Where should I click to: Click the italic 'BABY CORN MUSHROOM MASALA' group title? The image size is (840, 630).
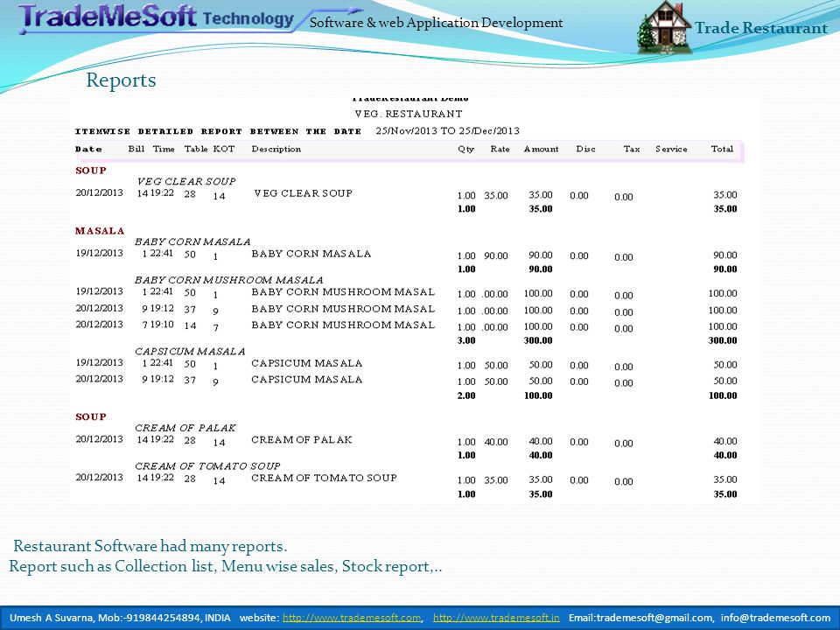[x=228, y=280]
